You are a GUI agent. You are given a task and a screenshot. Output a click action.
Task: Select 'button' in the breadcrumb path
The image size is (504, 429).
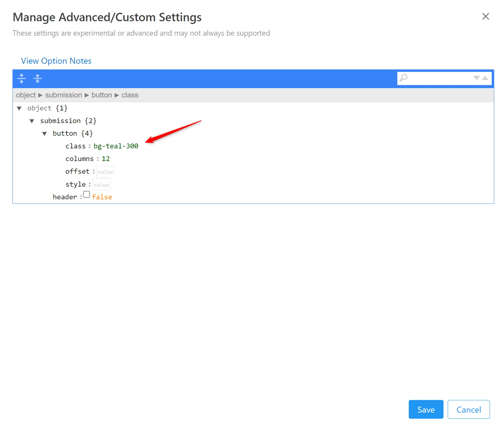tap(102, 95)
